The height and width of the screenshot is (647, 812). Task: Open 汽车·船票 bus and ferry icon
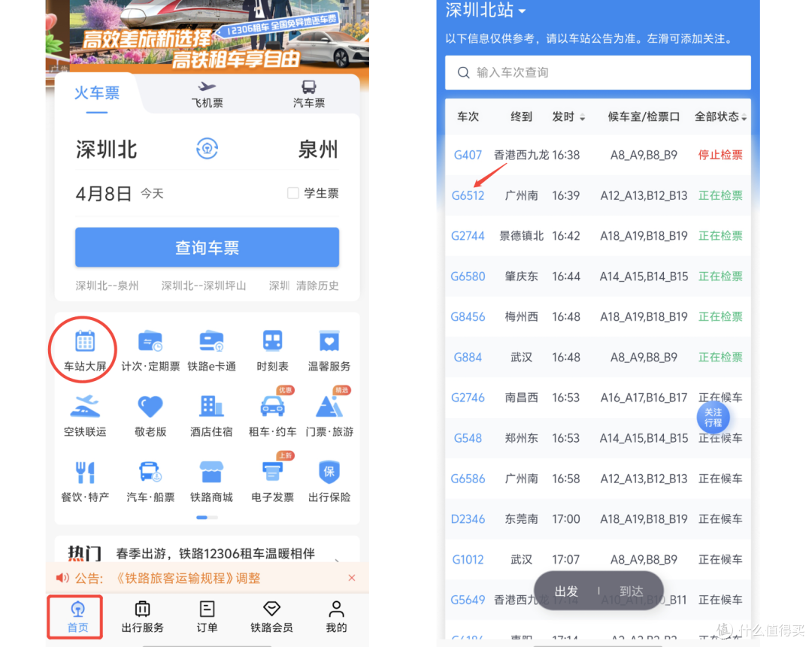point(150,472)
